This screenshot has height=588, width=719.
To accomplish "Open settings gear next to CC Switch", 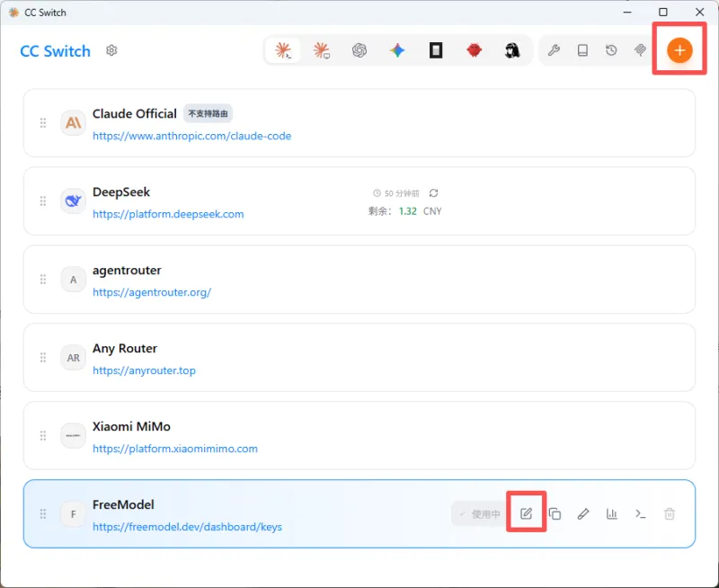I will point(111,50).
